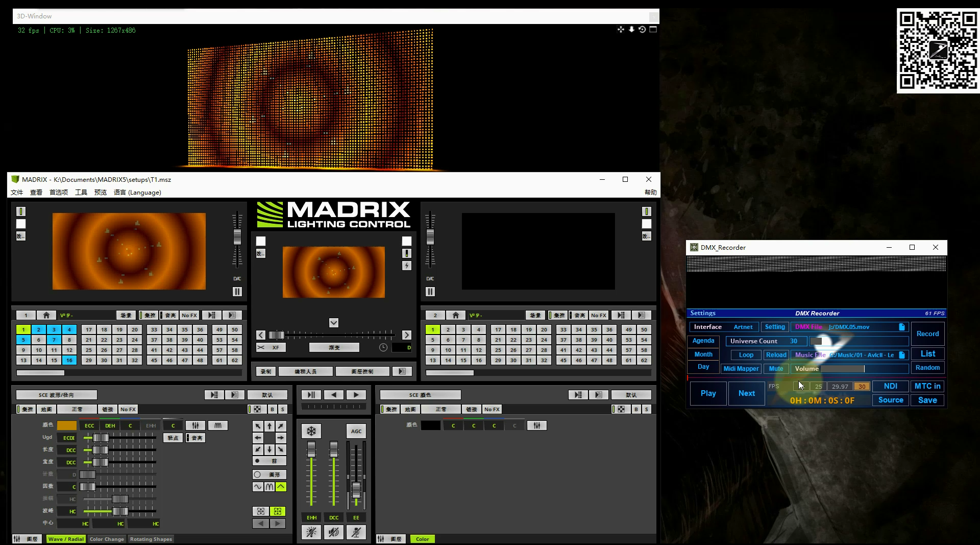This screenshot has height=545, width=980.
Task: Click the green highlighted grid icon
Action: pos(278,511)
